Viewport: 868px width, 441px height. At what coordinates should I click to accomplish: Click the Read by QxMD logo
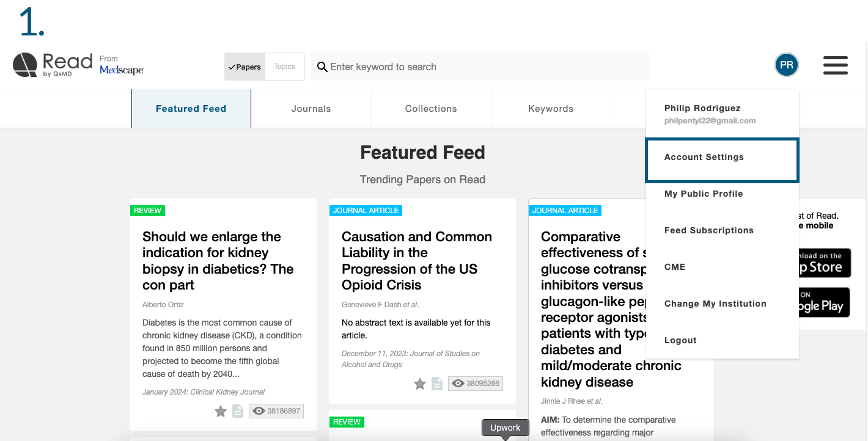[53, 65]
